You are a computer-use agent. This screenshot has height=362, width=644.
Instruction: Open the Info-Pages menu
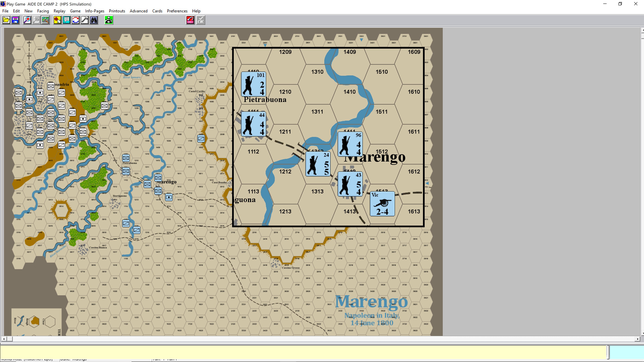(94, 11)
